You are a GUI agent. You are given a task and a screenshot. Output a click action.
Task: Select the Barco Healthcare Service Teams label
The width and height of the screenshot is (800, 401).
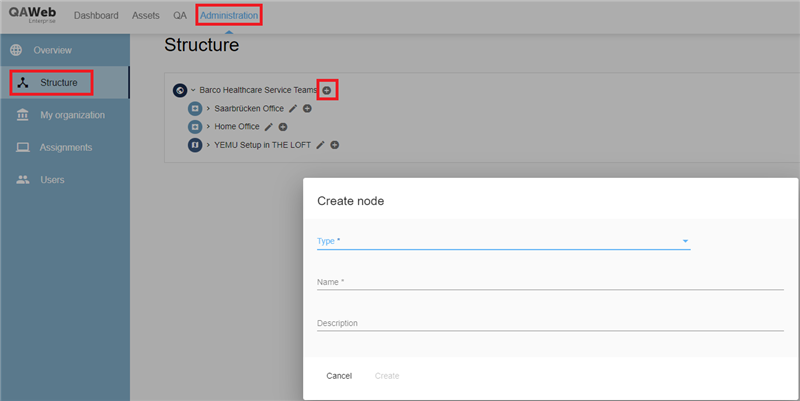258,90
